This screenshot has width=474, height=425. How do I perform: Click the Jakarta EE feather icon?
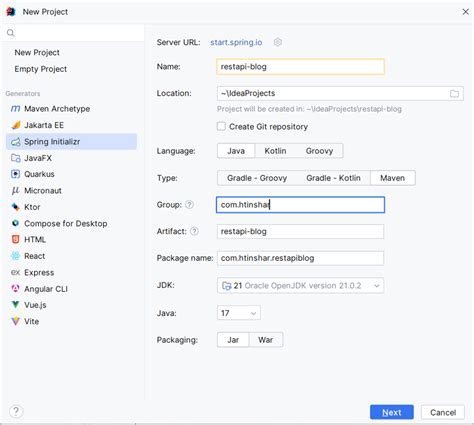[x=16, y=125]
